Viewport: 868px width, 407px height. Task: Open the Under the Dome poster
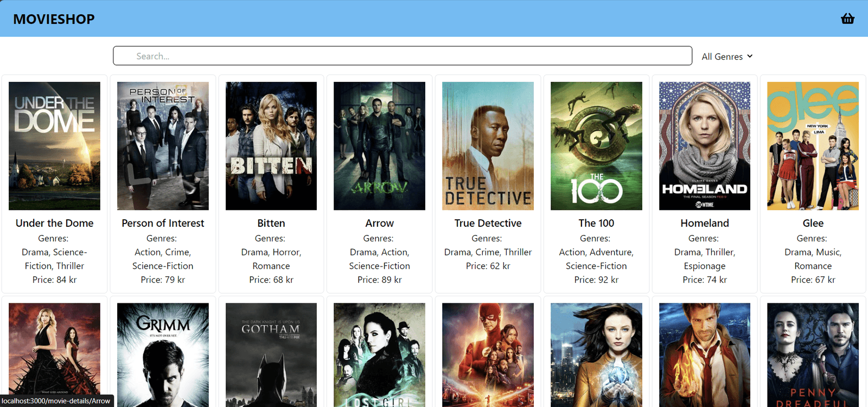pyautogui.click(x=54, y=146)
